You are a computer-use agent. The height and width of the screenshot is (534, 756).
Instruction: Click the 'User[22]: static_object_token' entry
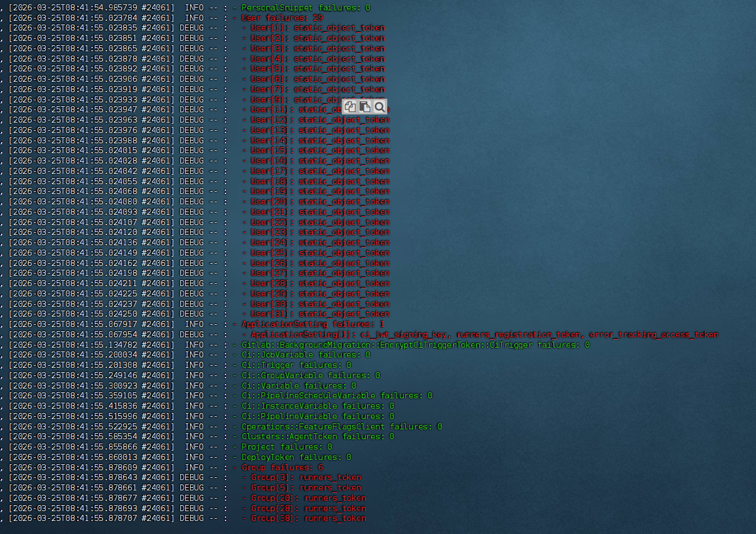320,222
